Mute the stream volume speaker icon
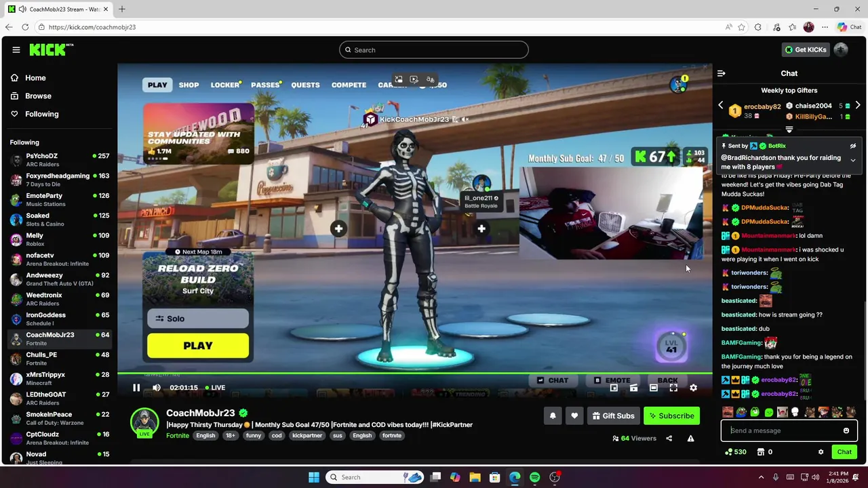 pos(157,388)
